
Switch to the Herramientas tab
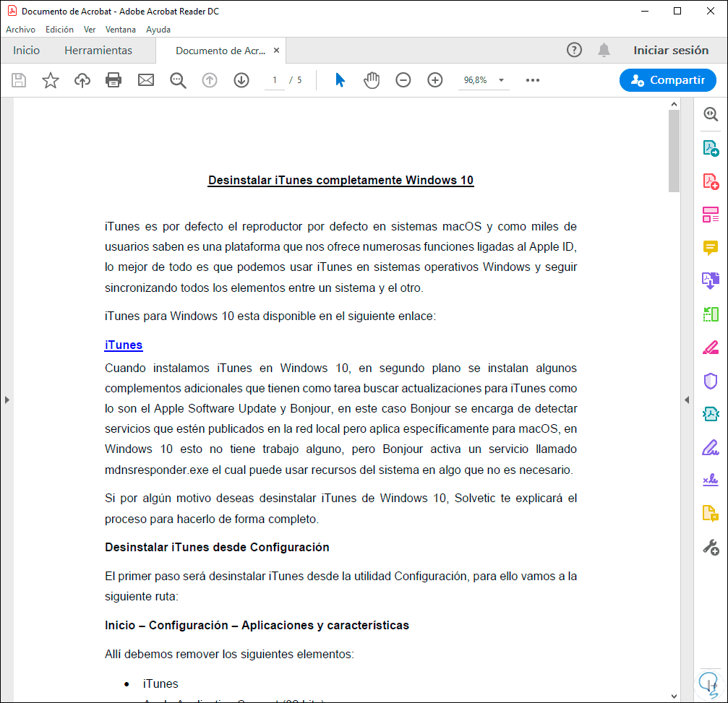point(98,50)
